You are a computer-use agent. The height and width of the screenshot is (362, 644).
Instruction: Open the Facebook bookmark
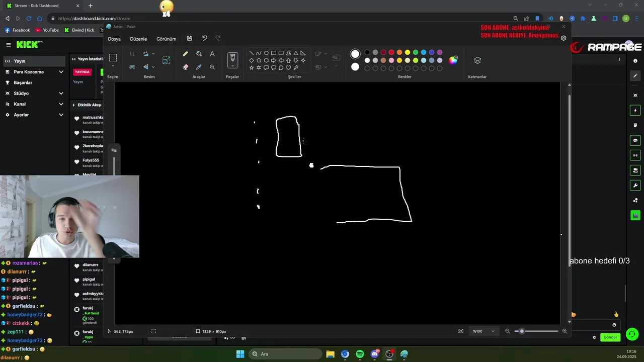17,30
